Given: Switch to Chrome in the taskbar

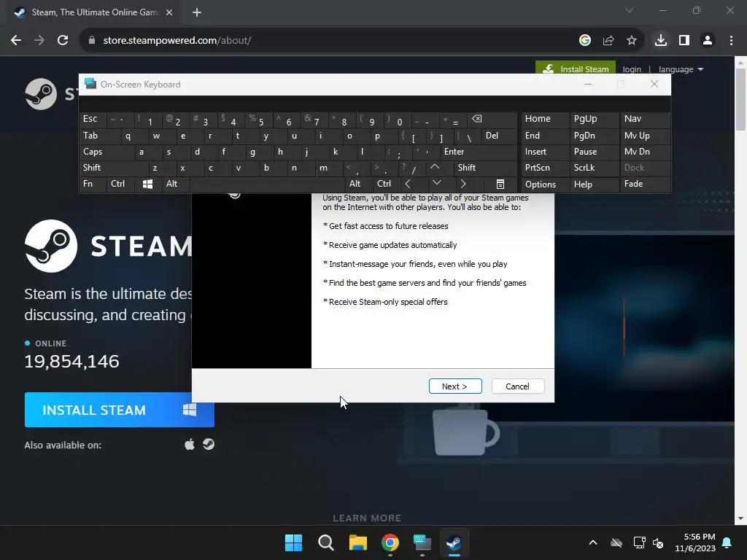Looking at the screenshot, I should 390,542.
